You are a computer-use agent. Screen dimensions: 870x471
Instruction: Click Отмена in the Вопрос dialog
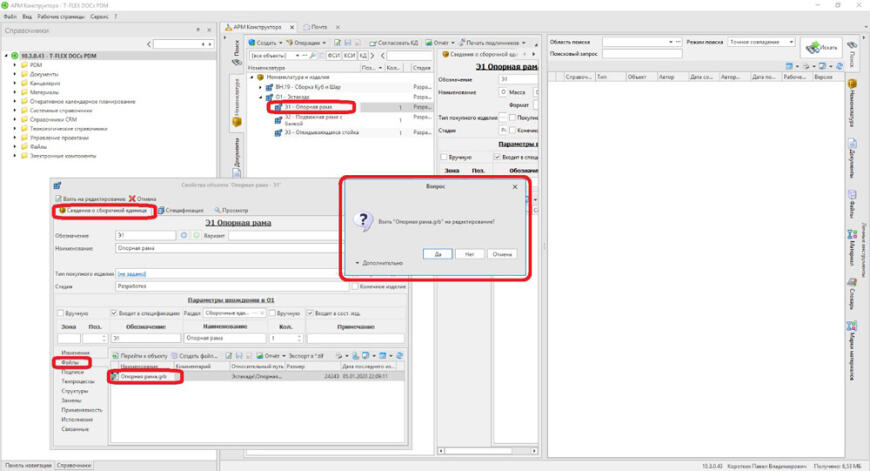point(502,254)
